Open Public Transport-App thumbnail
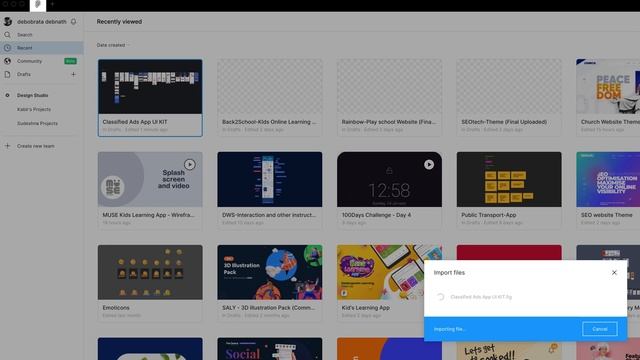 click(509, 180)
